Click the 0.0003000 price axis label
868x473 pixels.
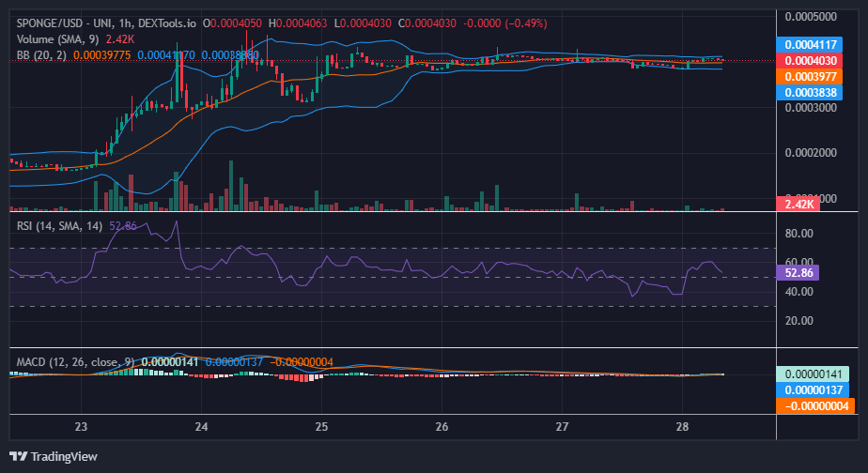tap(811, 107)
